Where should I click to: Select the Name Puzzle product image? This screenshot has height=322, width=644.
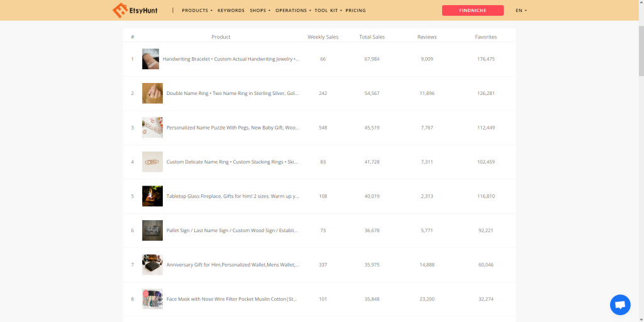tap(152, 128)
